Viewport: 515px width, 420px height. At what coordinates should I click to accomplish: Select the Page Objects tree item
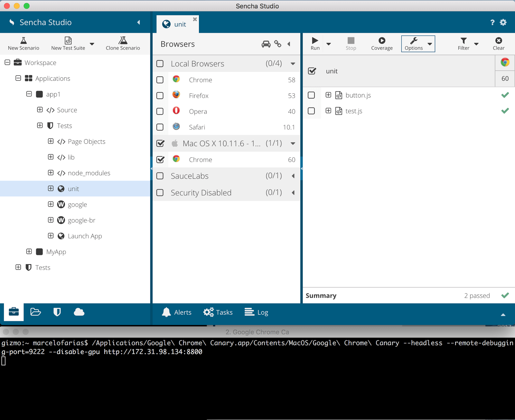[x=87, y=142]
